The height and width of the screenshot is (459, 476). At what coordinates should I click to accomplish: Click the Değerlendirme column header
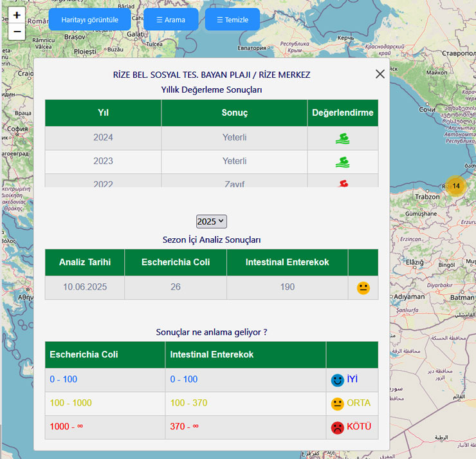point(343,113)
